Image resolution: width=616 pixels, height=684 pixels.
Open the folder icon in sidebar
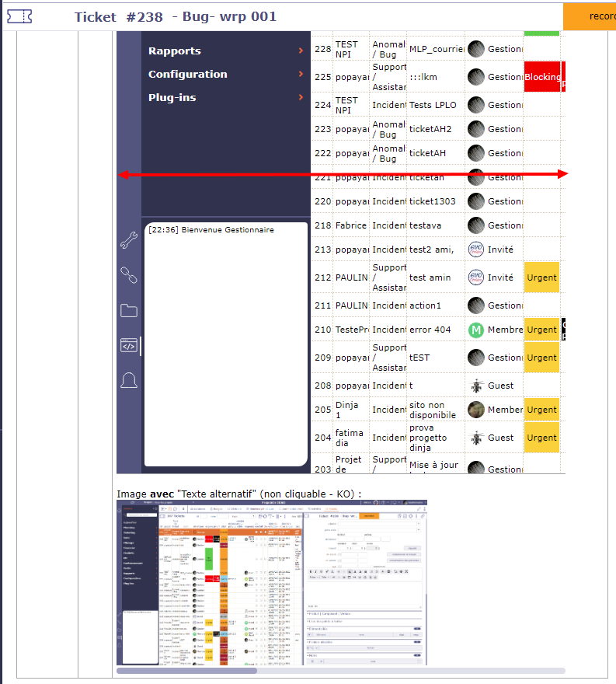click(129, 310)
